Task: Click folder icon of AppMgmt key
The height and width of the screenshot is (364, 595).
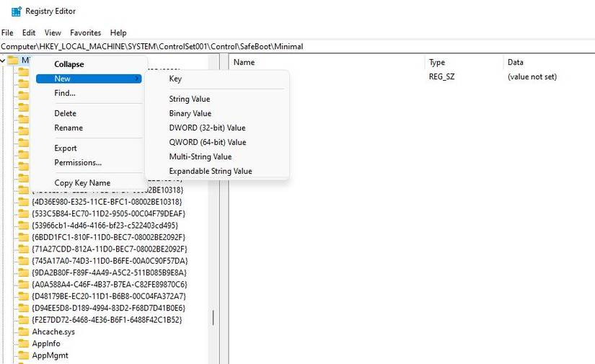Action: point(24,355)
